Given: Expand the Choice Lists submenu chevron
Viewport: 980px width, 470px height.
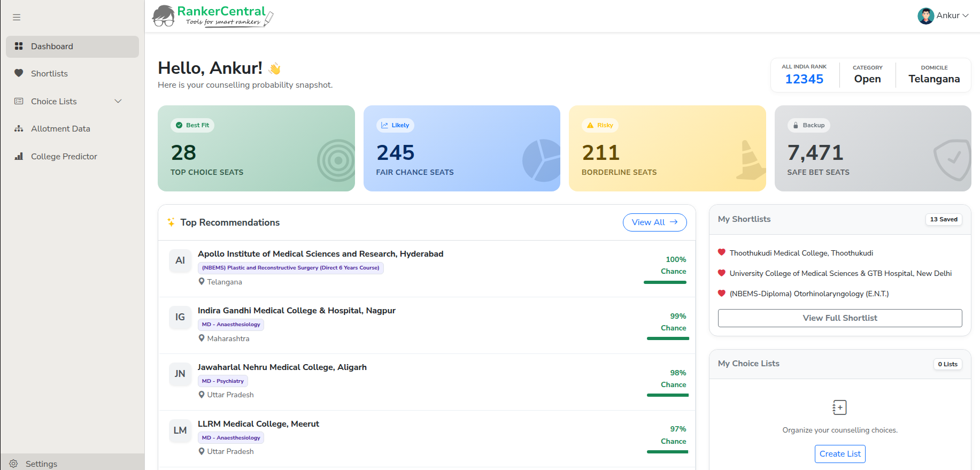Looking at the screenshot, I should coord(118,101).
